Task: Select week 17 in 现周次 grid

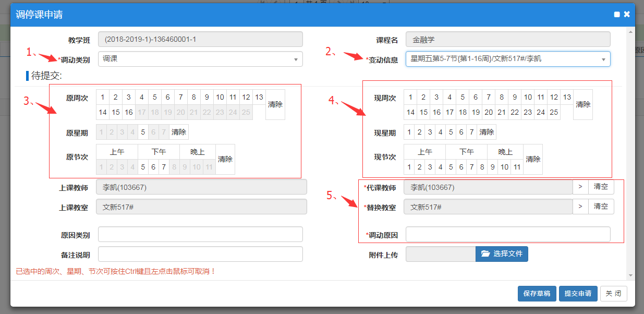Action: (449, 112)
